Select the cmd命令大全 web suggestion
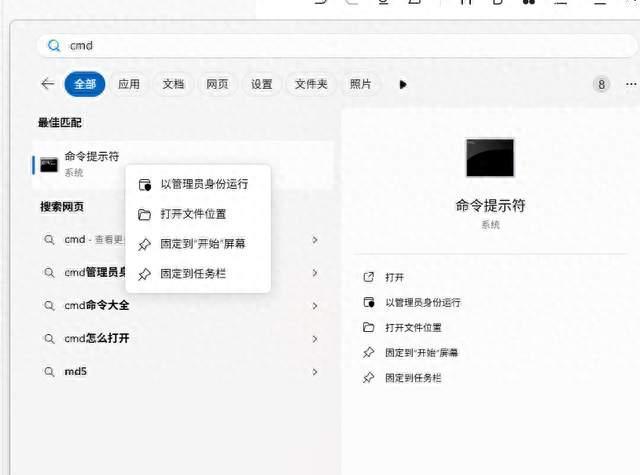 183,305
